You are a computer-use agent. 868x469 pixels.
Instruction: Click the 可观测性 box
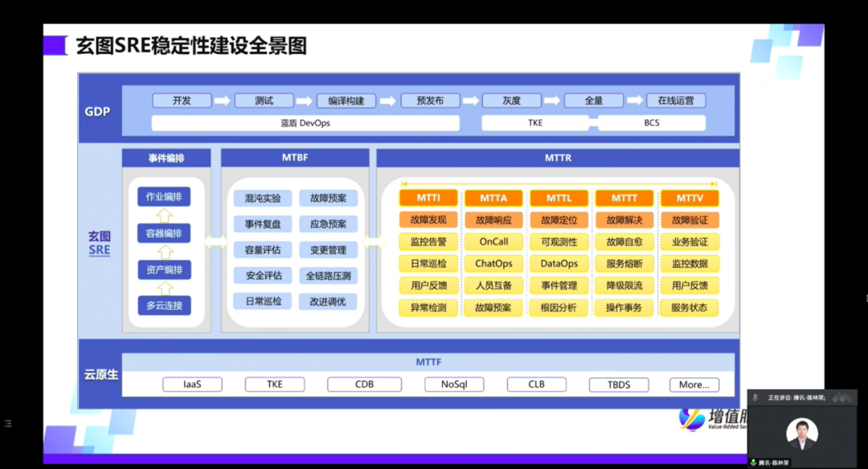(x=559, y=241)
